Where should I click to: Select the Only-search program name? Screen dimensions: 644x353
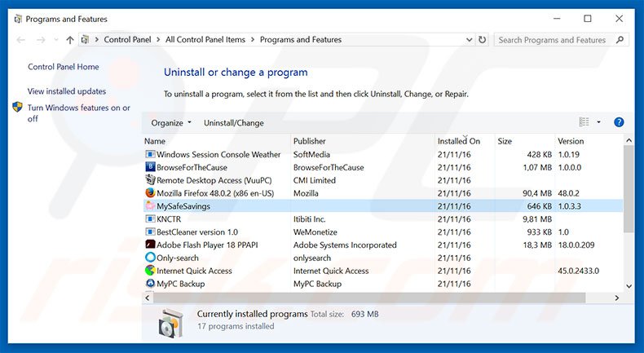pos(178,258)
